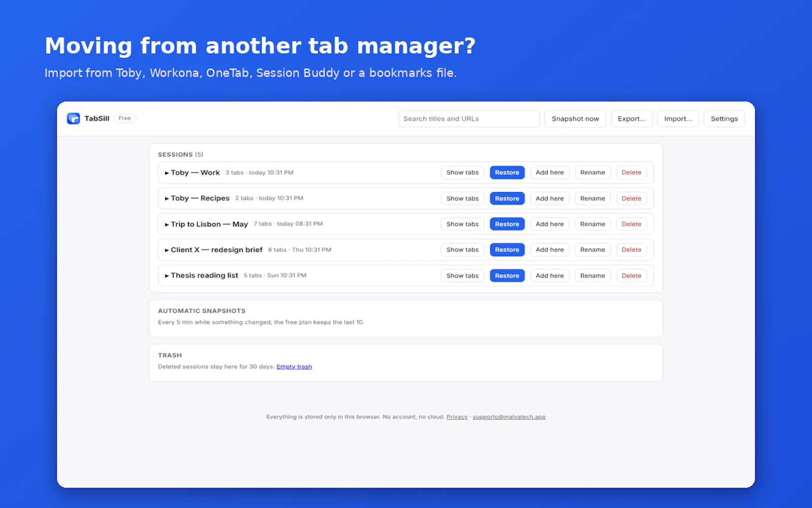Restore the Toby — Work session
Screen dimensions: 812x508
(x=507, y=173)
